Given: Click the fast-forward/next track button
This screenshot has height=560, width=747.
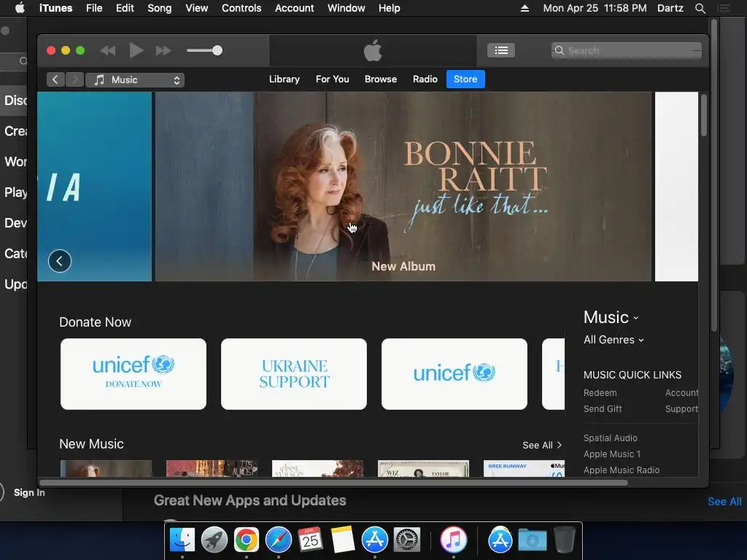Looking at the screenshot, I should point(163,50).
